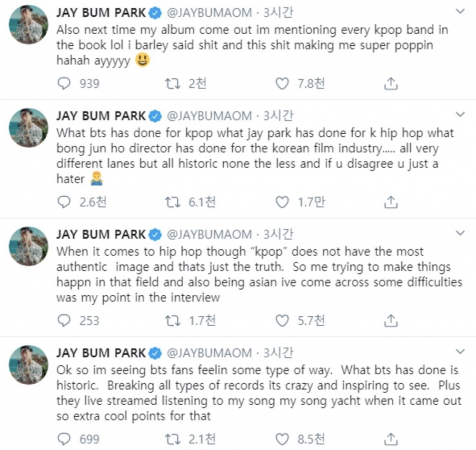Open the JAY BUM PARK name on the last tweet
The height and width of the screenshot is (450, 476).
[x=101, y=353]
